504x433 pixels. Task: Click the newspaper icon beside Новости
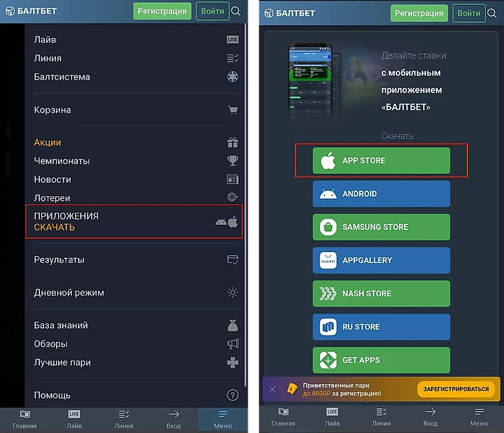[233, 180]
